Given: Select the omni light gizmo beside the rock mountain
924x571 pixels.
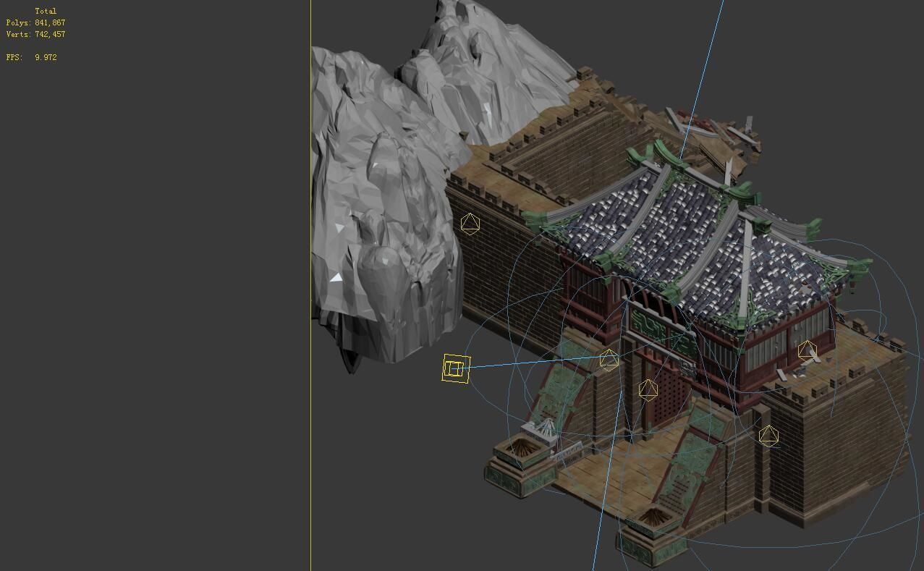Looking at the screenshot, I should point(470,224).
